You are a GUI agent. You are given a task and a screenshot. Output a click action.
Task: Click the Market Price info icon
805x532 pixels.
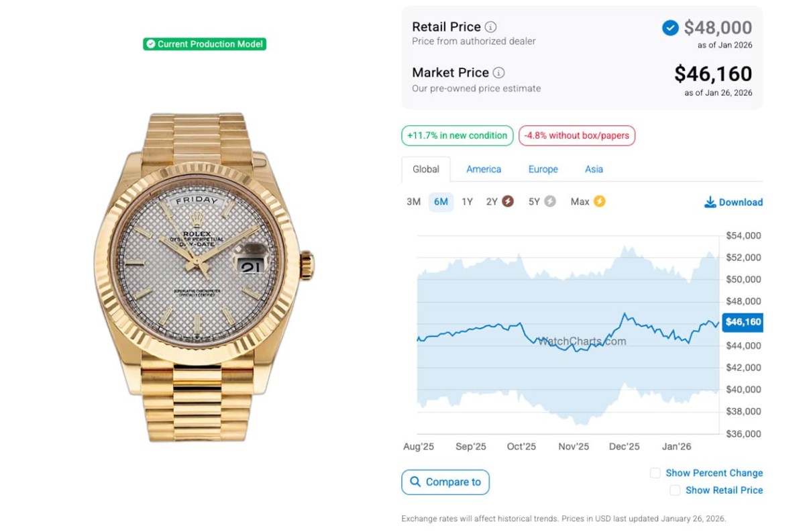(498, 73)
